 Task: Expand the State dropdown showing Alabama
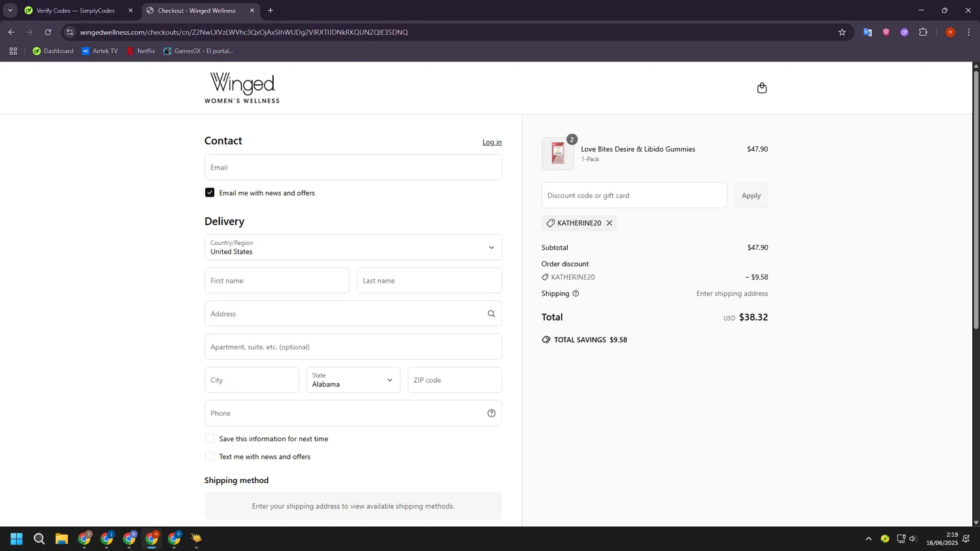[x=353, y=380]
